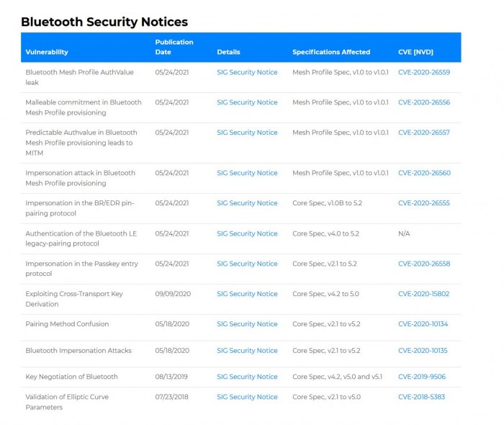This screenshot has height=425, width=504.
Task: Open CVE-2020-26556 NVD entry
Action: (423, 102)
